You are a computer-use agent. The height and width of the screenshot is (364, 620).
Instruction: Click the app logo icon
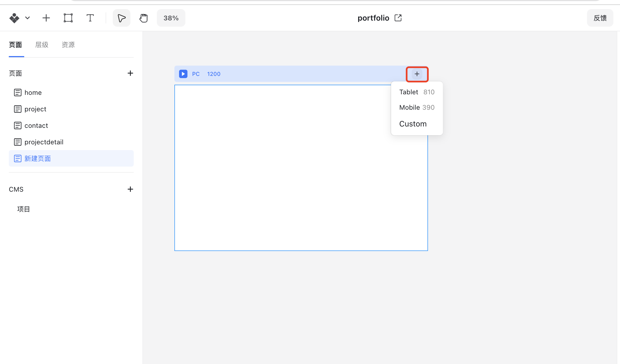click(x=14, y=18)
